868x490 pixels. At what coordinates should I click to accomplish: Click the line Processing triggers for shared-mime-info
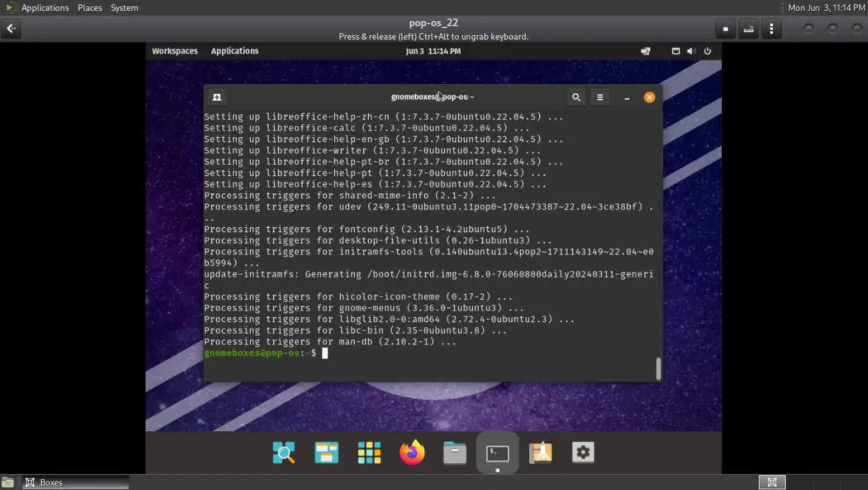tap(350, 195)
